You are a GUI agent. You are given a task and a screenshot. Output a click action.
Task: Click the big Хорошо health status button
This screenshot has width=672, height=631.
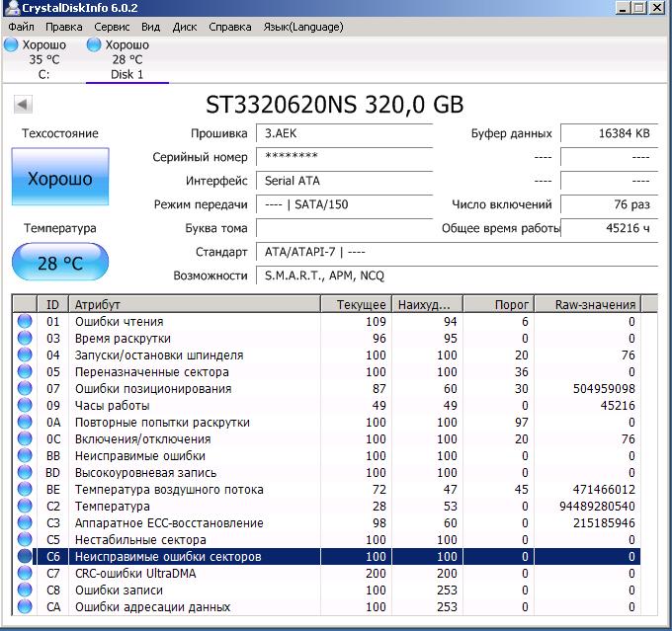(x=60, y=177)
